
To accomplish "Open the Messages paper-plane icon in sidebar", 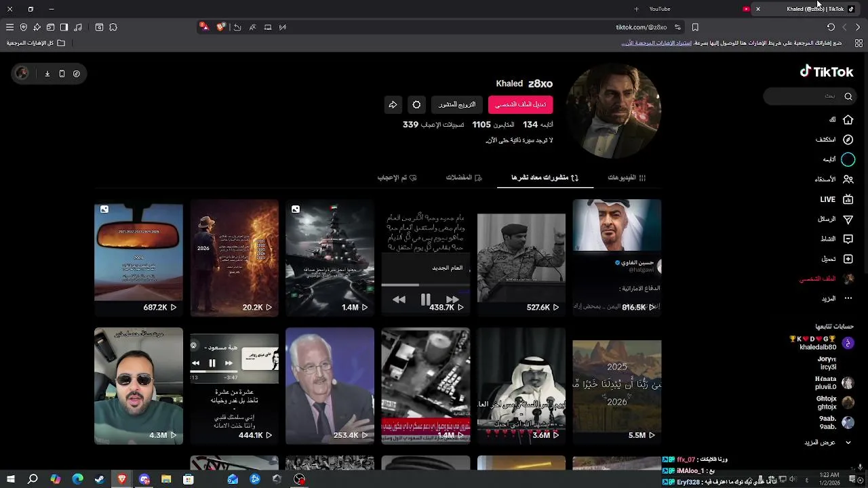I will coord(848,219).
